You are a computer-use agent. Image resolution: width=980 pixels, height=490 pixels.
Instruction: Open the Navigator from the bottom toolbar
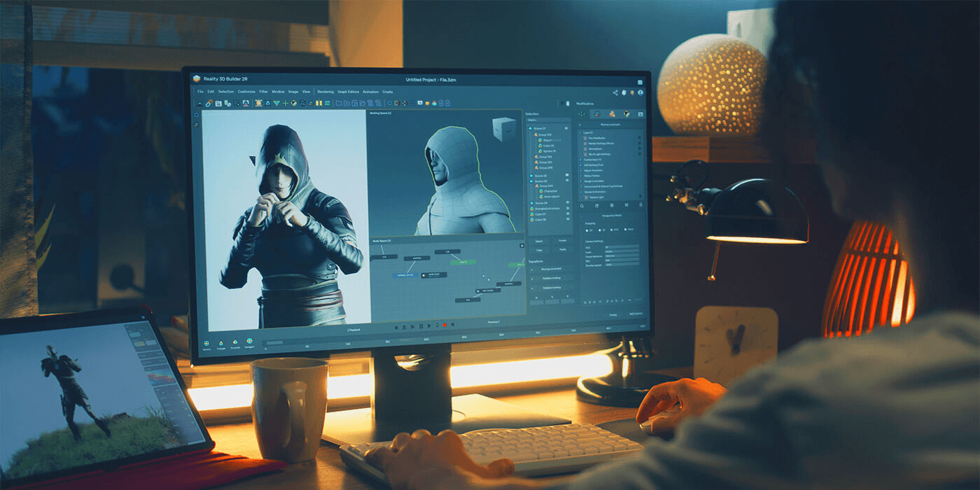249,342
